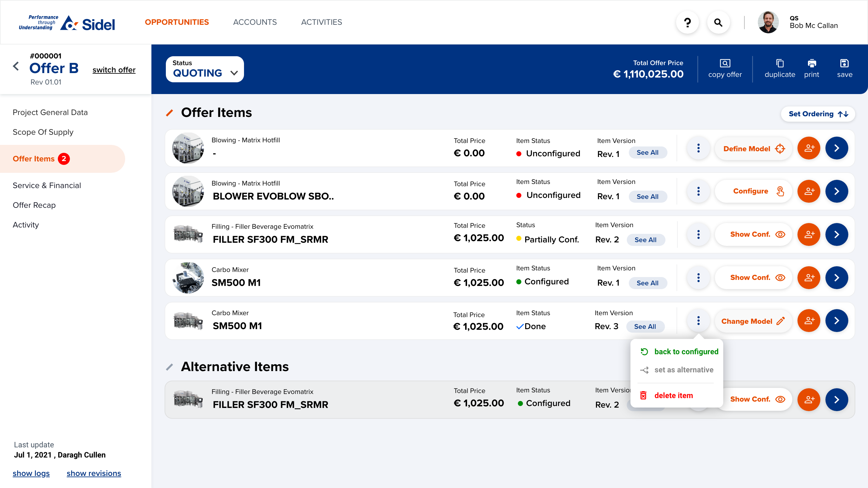Go to Scope Of Supply section
Image resolution: width=868 pixels, height=488 pixels.
coord(43,132)
